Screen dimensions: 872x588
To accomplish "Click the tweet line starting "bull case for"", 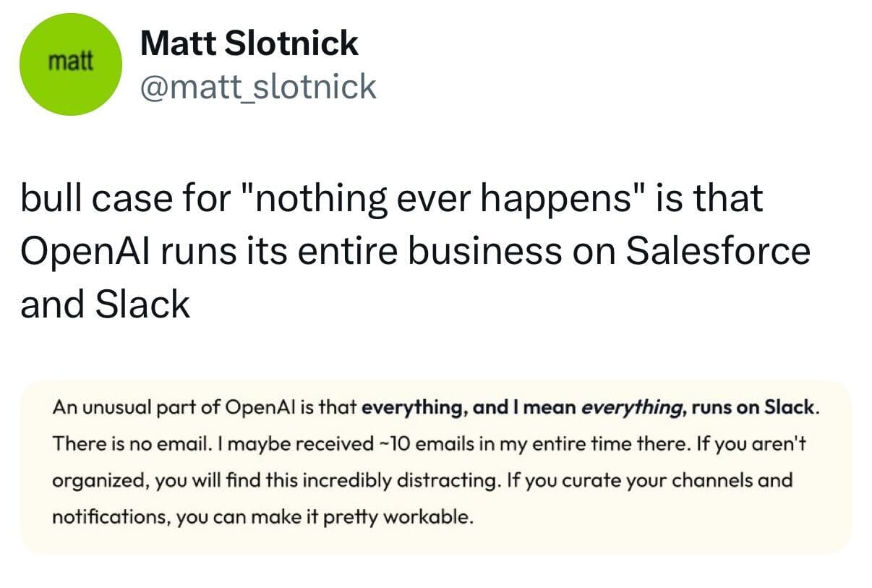I will (x=391, y=200).
